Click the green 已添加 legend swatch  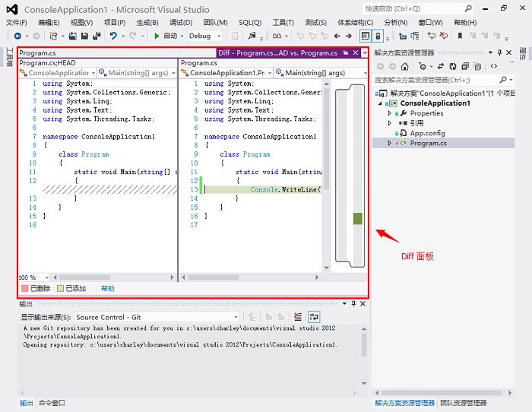click(x=60, y=288)
